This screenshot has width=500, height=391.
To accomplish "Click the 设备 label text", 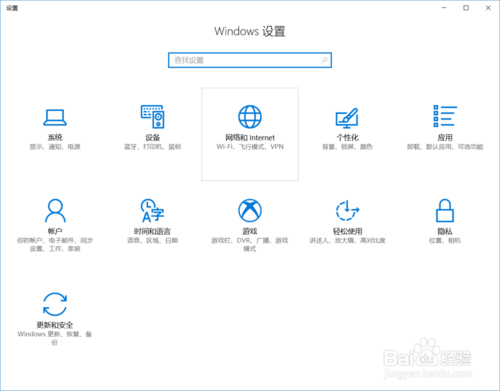I will click(x=153, y=137).
